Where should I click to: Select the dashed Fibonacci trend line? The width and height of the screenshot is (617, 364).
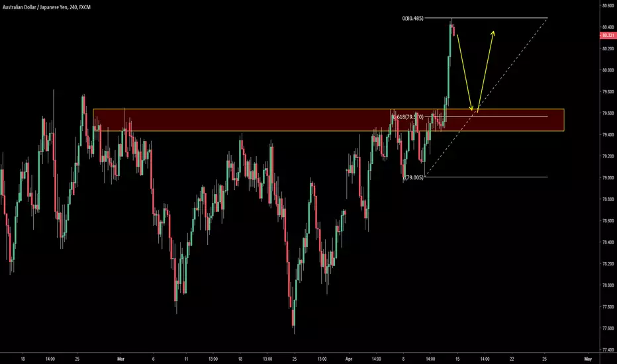486,97
